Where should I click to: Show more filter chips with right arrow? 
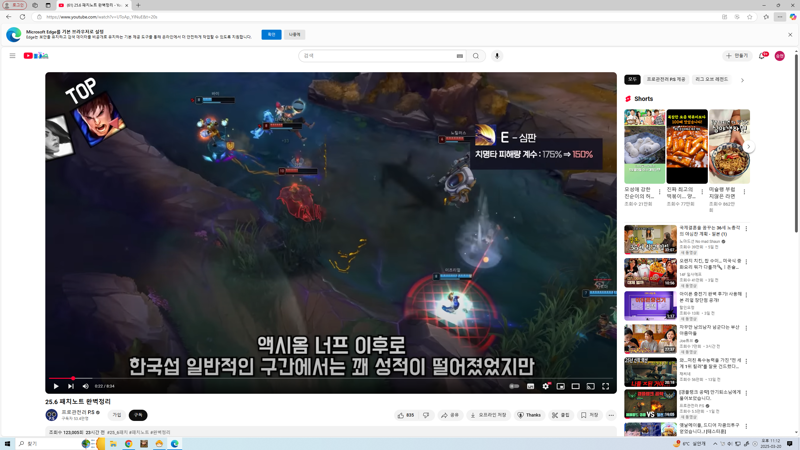742,80
